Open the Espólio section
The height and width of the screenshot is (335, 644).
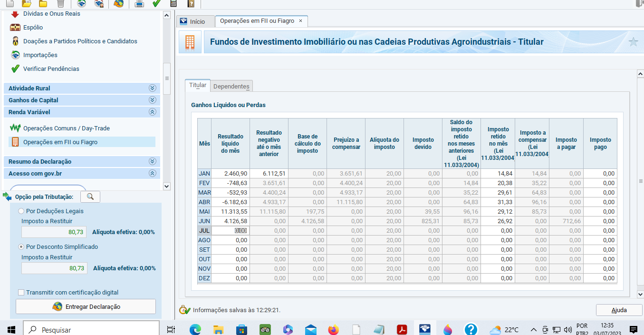click(x=33, y=28)
